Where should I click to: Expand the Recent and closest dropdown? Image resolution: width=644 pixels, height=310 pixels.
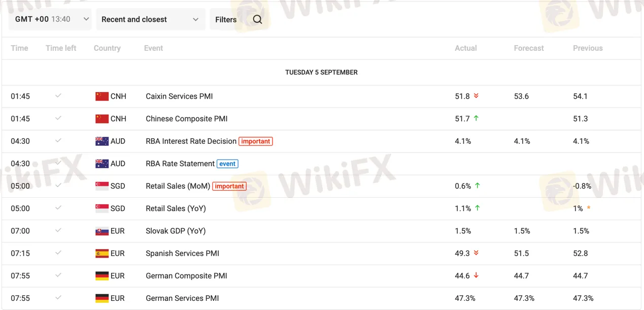click(150, 19)
